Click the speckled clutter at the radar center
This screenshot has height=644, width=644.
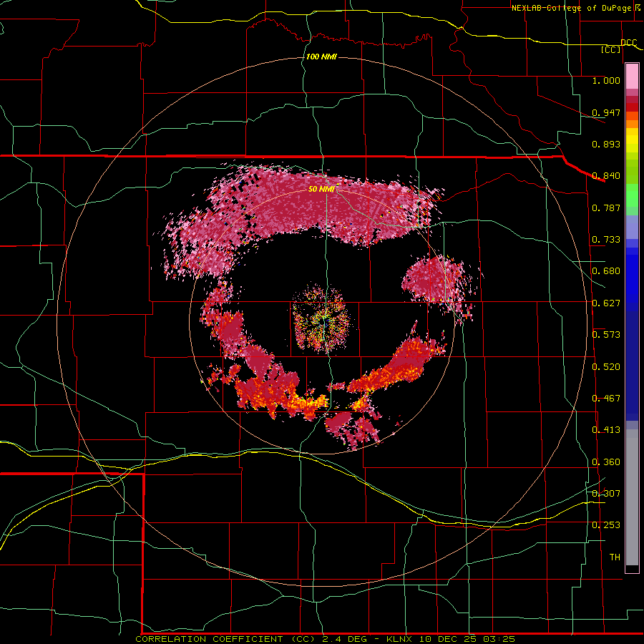pyautogui.click(x=321, y=318)
